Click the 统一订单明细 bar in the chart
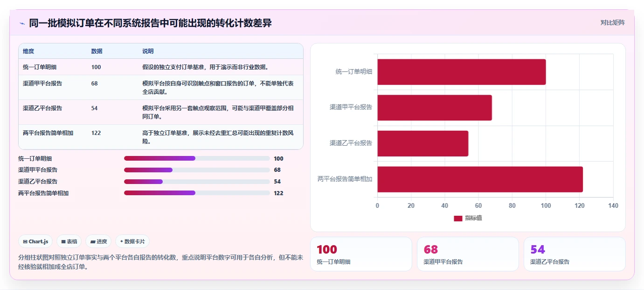This screenshot has height=290, width=644. (461, 72)
